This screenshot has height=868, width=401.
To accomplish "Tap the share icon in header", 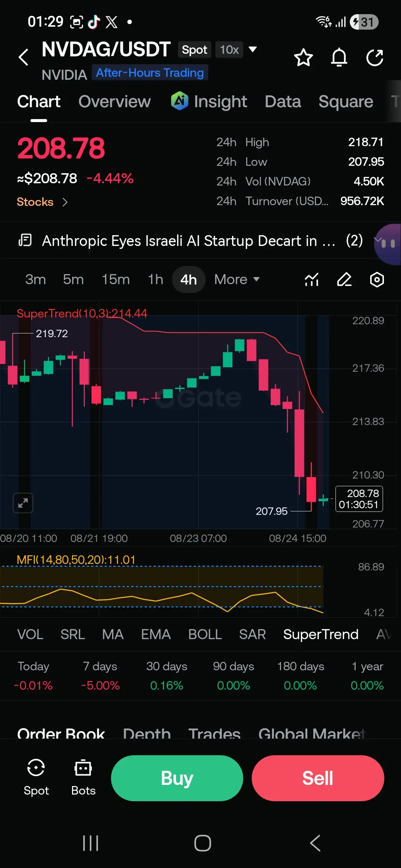I will [x=375, y=57].
